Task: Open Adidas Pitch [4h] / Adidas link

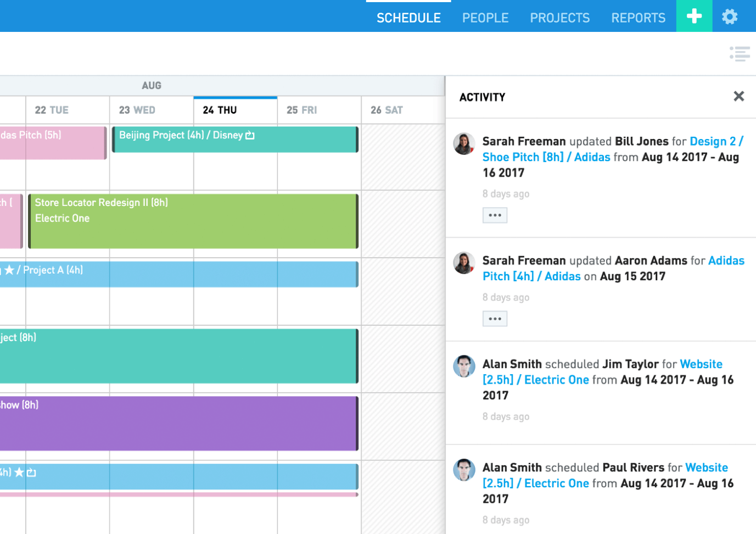Action: click(613, 269)
